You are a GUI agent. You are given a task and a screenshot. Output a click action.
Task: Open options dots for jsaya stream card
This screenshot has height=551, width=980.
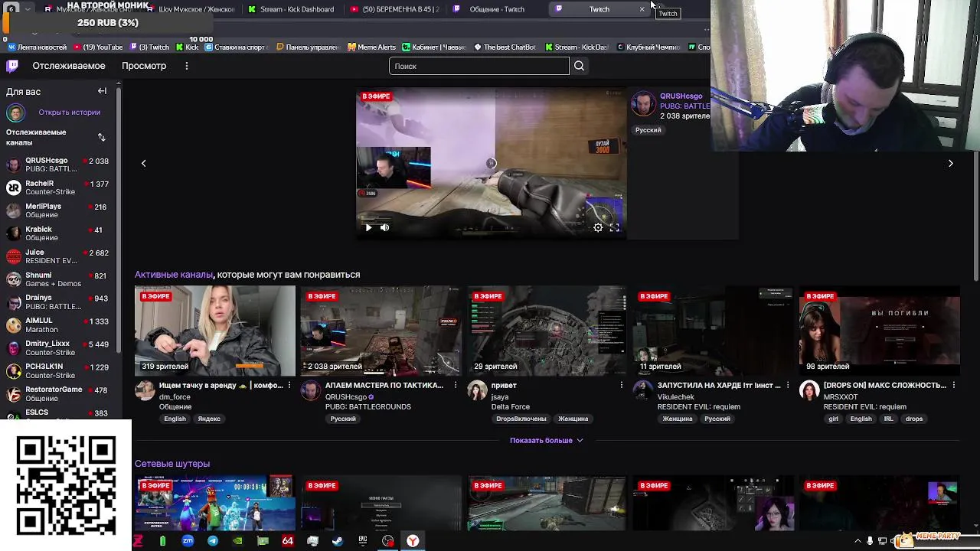(621, 386)
